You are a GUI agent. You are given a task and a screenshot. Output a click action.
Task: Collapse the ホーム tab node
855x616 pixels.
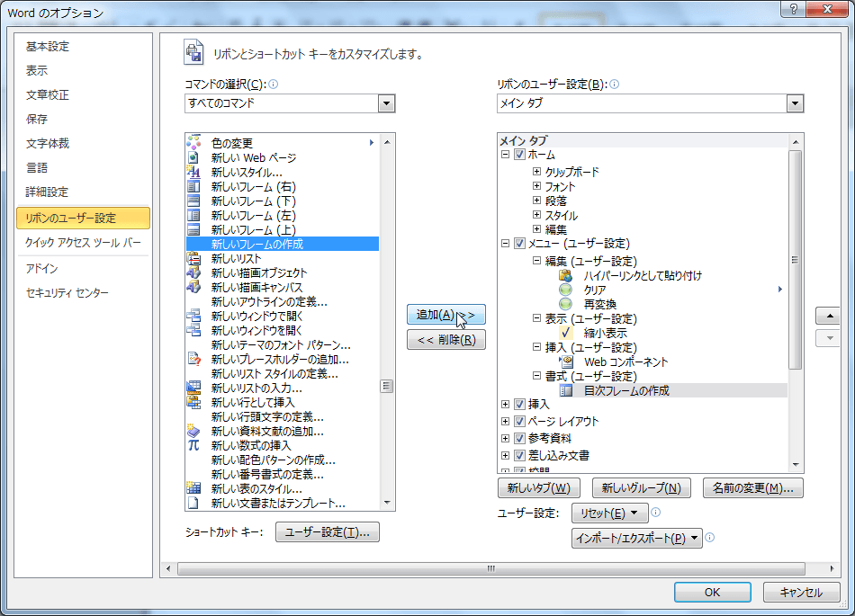point(506,154)
